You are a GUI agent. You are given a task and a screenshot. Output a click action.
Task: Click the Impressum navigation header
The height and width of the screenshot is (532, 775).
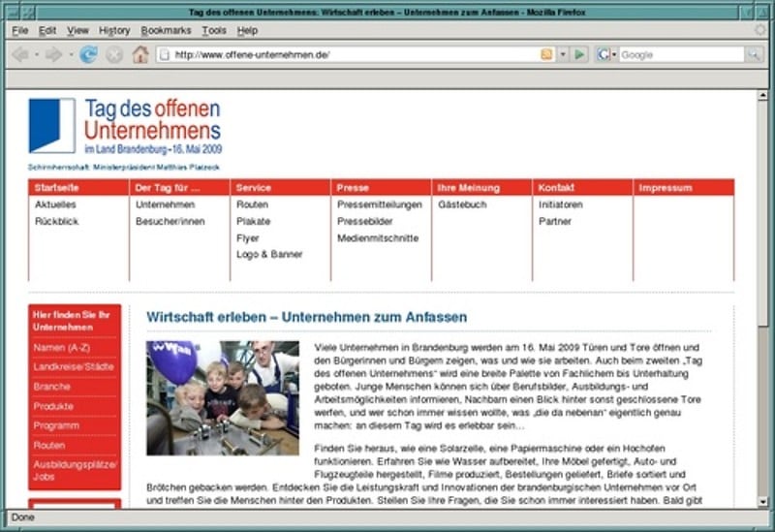[684, 188]
